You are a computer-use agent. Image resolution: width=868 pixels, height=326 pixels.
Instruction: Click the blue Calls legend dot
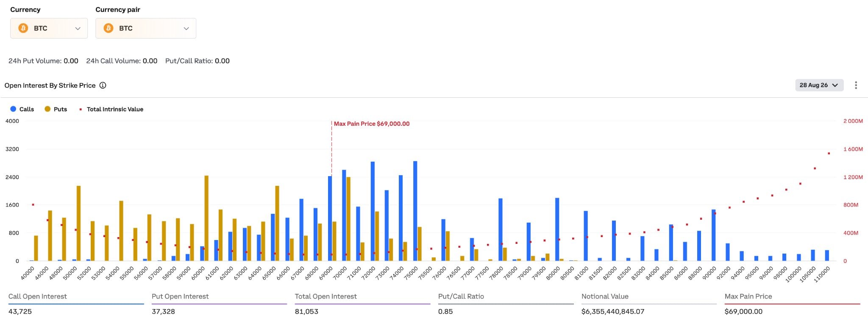click(13, 109)
